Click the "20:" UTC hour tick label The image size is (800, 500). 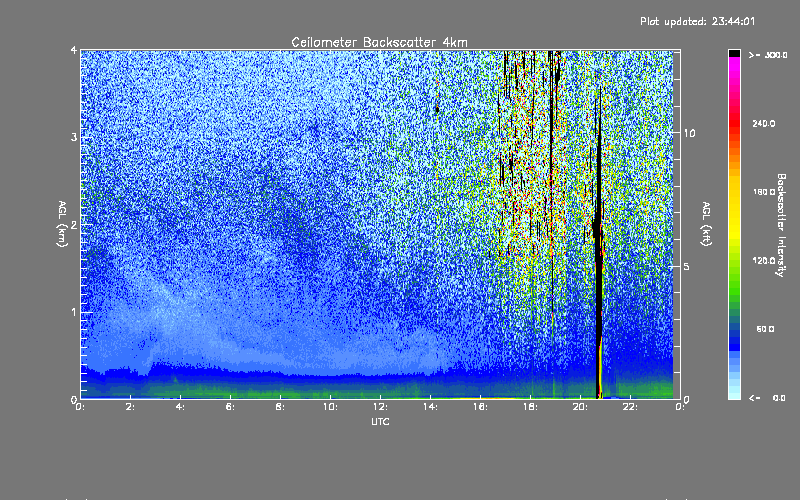(x=580, y=407)
